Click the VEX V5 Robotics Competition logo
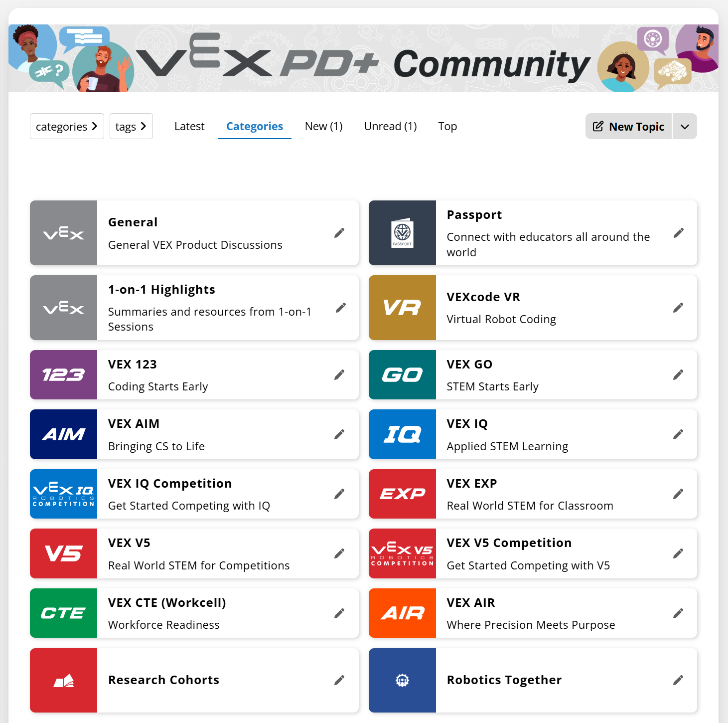Screen dimensions: 728x723 (402, 553)
